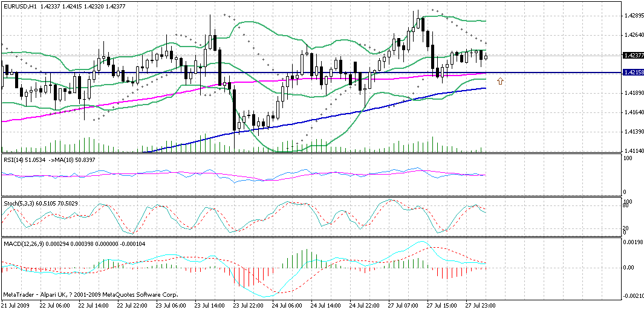644x310 pixels.
Task: Click the 0.00198 MACD scale value
Action: pyautogui.click(x=633, y=243)
